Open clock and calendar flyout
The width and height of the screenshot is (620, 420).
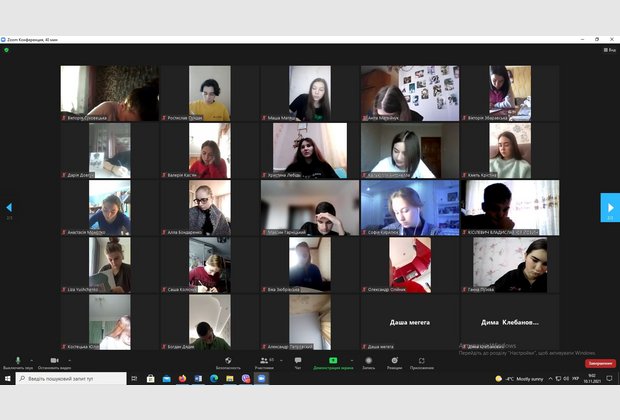(x=592, y=378)
